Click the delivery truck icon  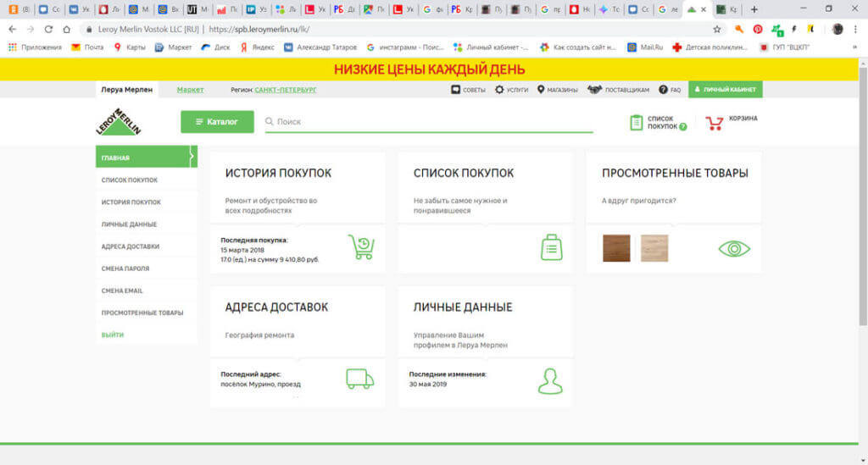[359, 379]
